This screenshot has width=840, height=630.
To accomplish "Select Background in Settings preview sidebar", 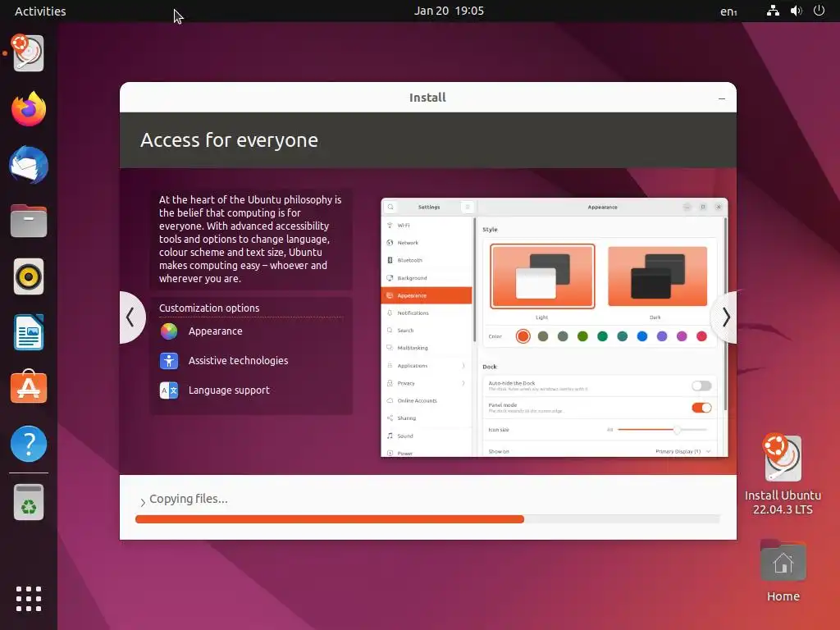I will click(x=427, y=278).
